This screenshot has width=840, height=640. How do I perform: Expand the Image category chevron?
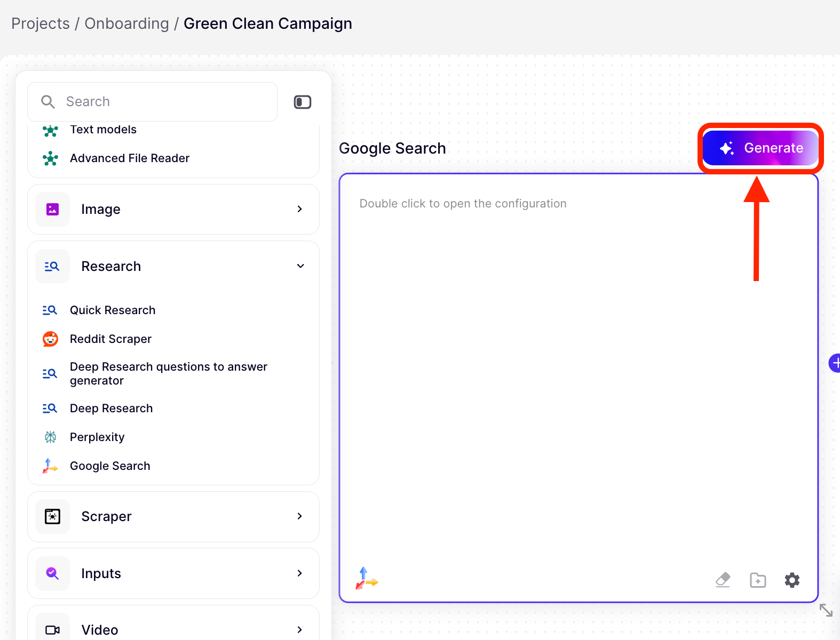[300, 209]
